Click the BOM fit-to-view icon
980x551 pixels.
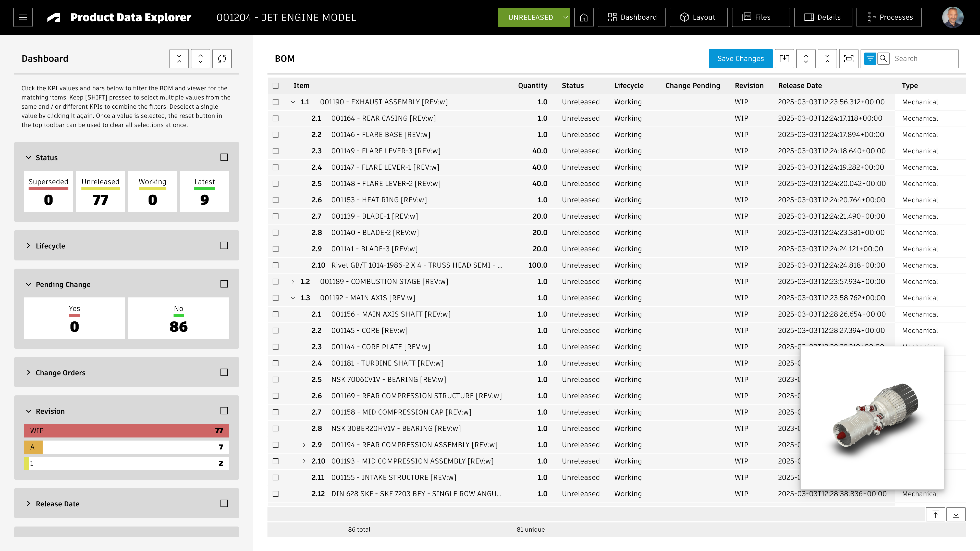pos(848,59)
